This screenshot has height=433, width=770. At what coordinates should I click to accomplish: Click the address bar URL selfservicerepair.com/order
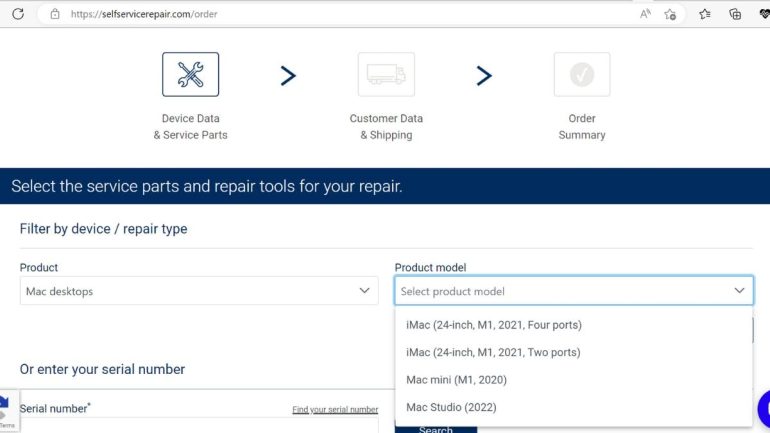coord(144,14)
